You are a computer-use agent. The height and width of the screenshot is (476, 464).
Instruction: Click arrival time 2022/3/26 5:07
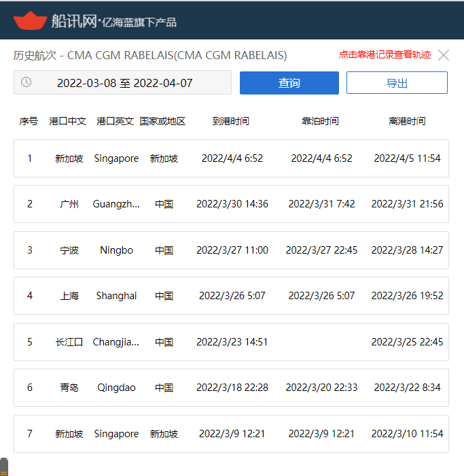click(232, 296)
